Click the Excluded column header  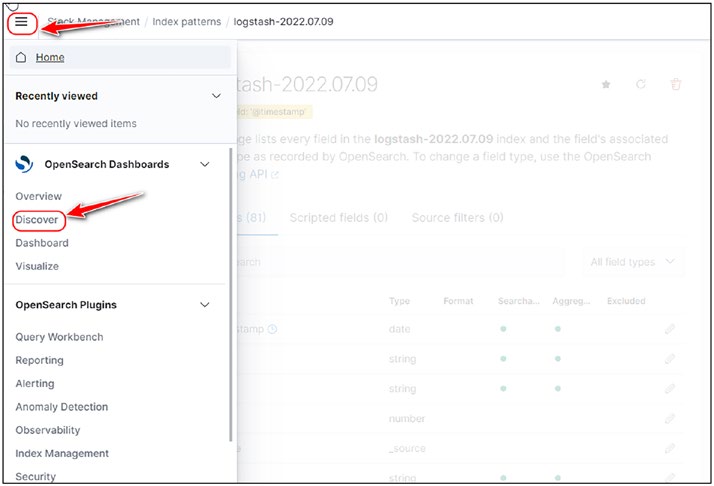pyautogui.click(x=626, y=301)
